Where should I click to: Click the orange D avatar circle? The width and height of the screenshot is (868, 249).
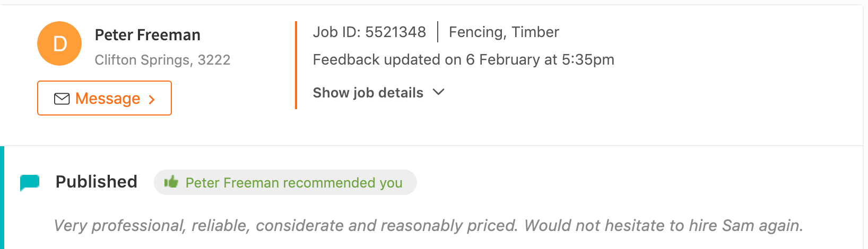pos(59,43)
